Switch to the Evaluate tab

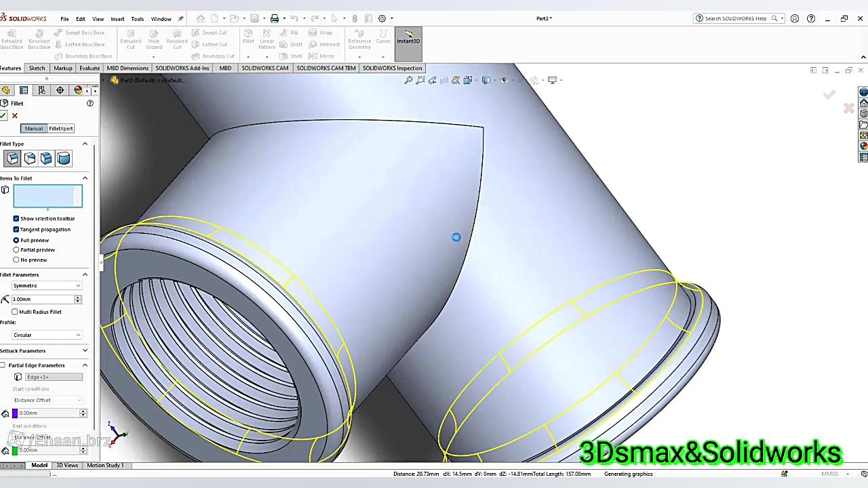tap(90, 68)
